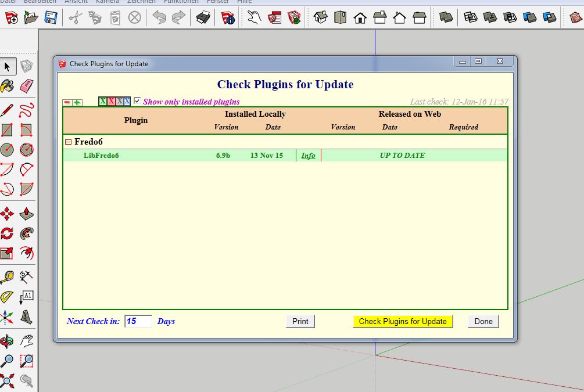The image size is (584, 392).
Task: Click the Save floppy disk icon
Action: pyautogui.click(x=51, y=17)
